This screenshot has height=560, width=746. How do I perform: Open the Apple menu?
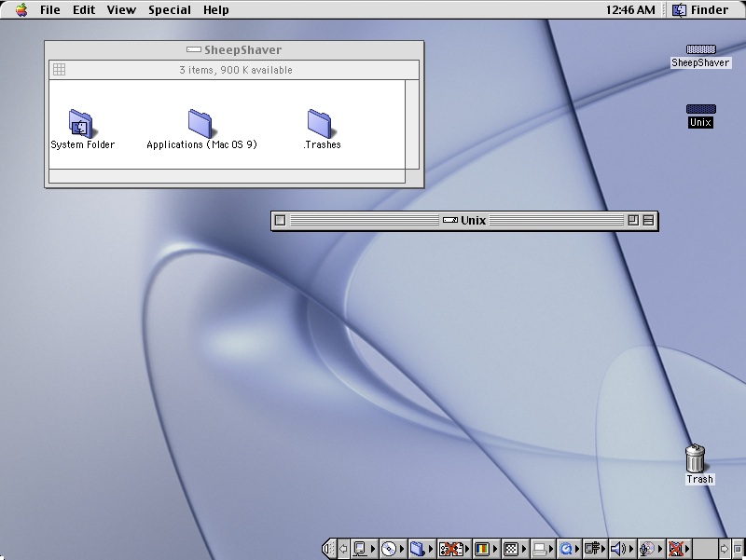point(21,10)
